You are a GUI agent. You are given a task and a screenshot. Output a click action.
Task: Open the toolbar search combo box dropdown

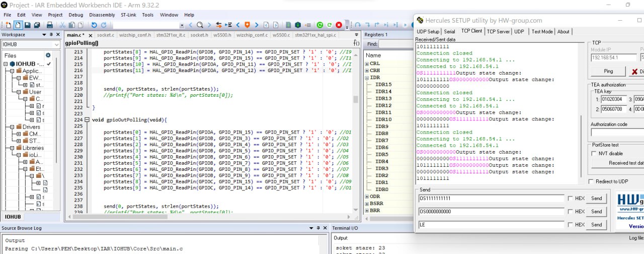click(182, 25)
